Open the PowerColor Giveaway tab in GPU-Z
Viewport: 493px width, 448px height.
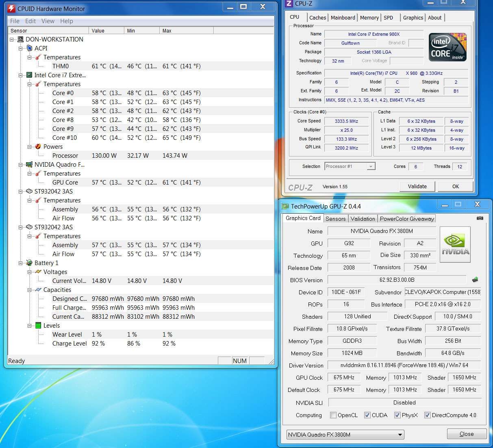[407, 219]
